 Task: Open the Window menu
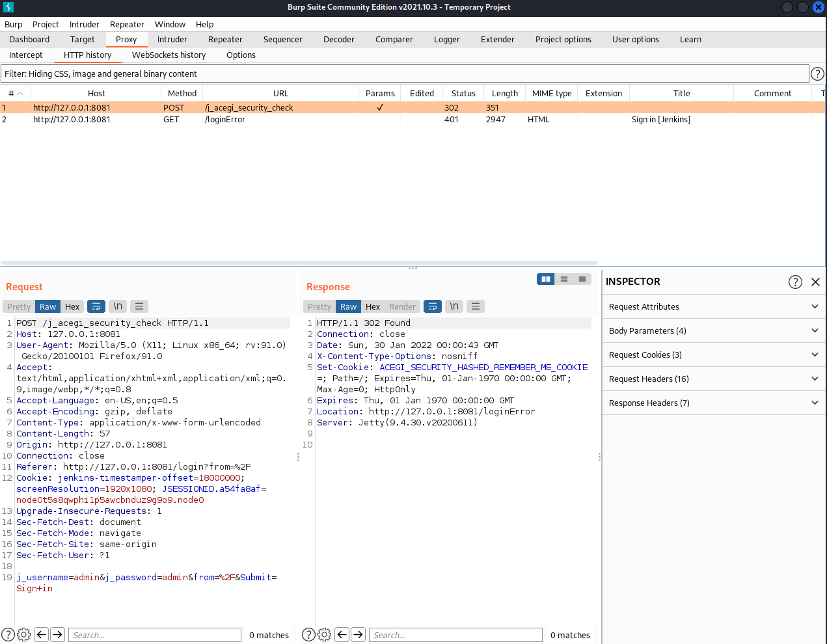tap(170, 24)
